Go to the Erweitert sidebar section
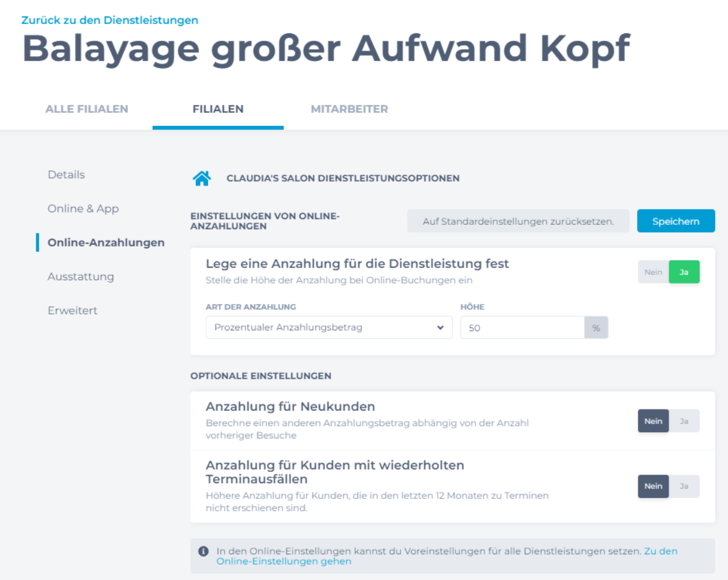 tap(72, 311)
